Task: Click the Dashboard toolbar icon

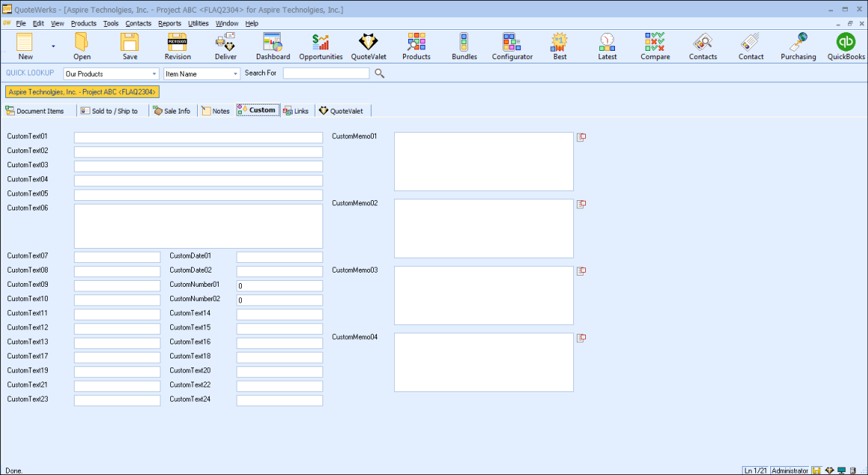Action: [272, 46]
